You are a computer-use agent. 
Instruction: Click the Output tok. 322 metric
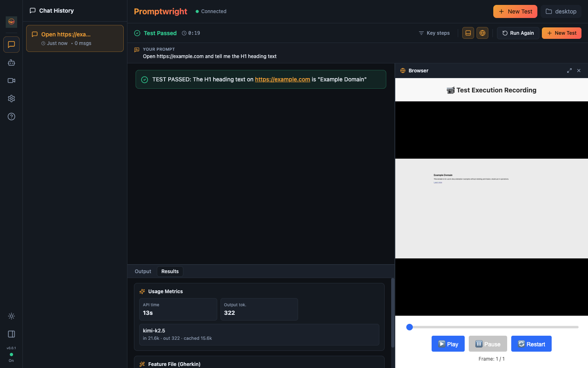(259, 309)
